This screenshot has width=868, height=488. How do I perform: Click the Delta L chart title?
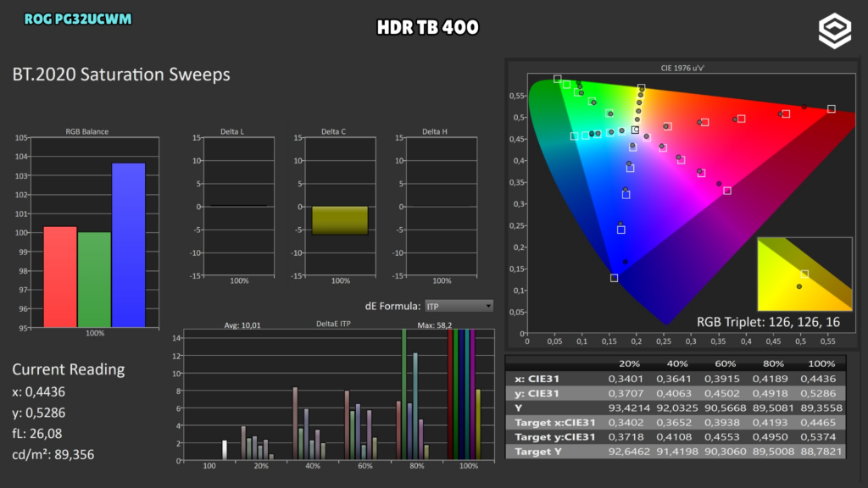[232, 131]
